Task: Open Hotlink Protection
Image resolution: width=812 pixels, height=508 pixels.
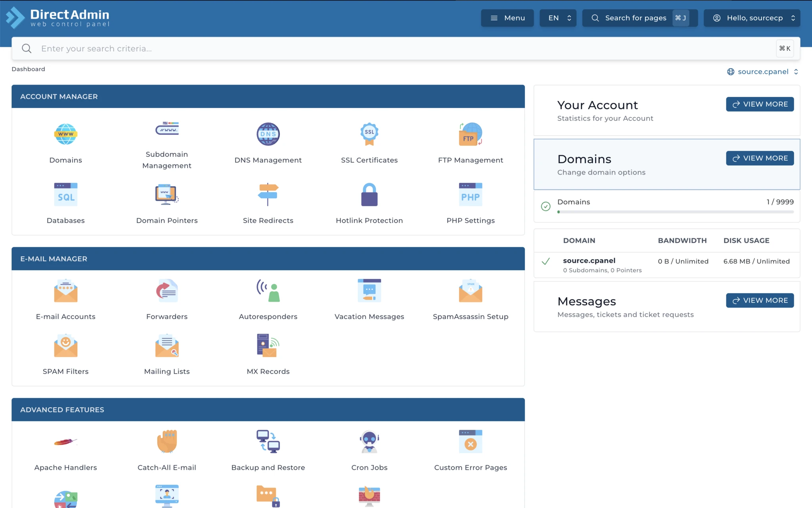Action: 369,194
